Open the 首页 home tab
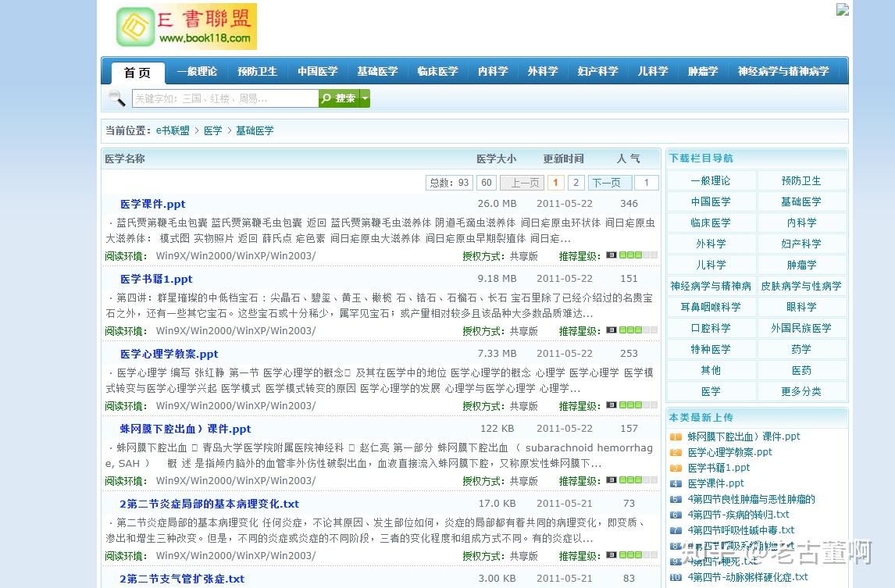This screenshot has height=588, width=895. point(137,73)
